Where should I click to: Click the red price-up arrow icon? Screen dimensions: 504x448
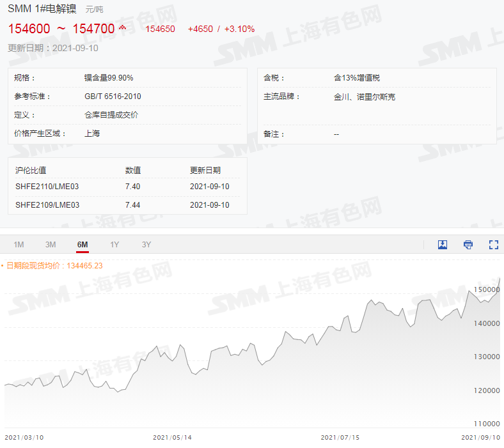tap(122, 27)
